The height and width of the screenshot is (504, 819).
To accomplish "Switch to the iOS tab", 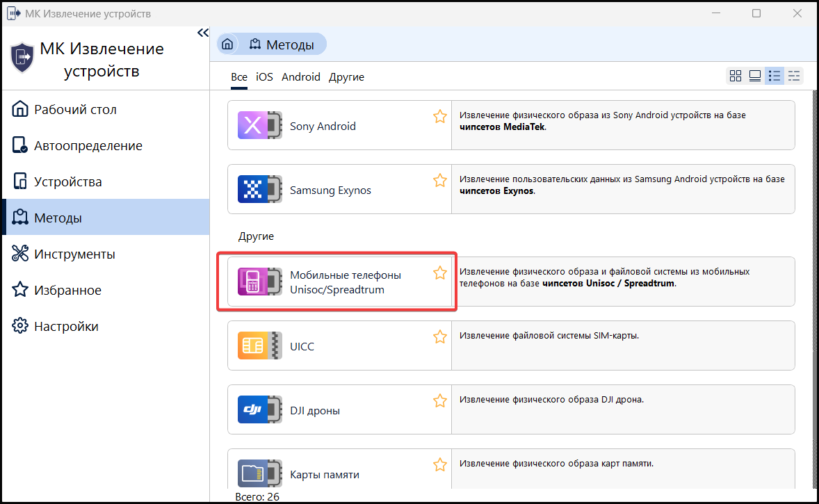I will tap(264, 76).
